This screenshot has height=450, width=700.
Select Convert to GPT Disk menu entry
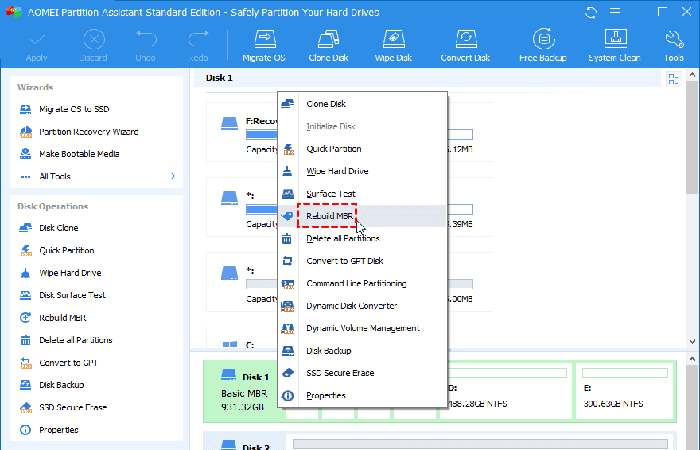point(345,261)
